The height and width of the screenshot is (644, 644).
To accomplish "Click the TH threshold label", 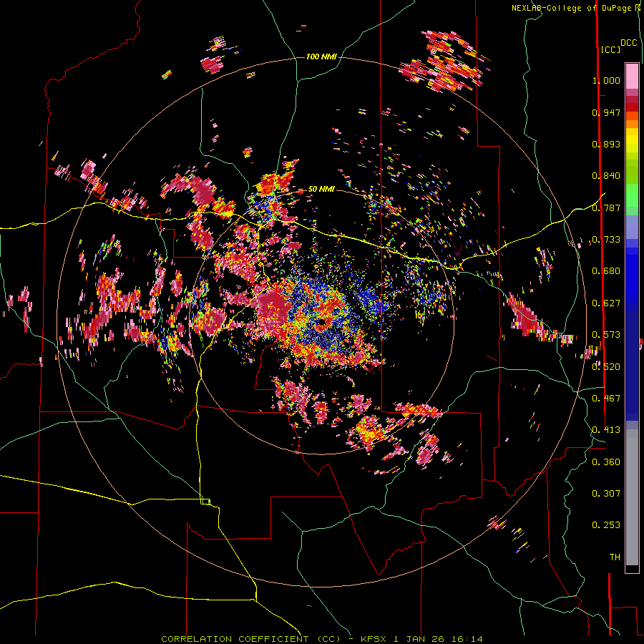I will tap(615, 557).
